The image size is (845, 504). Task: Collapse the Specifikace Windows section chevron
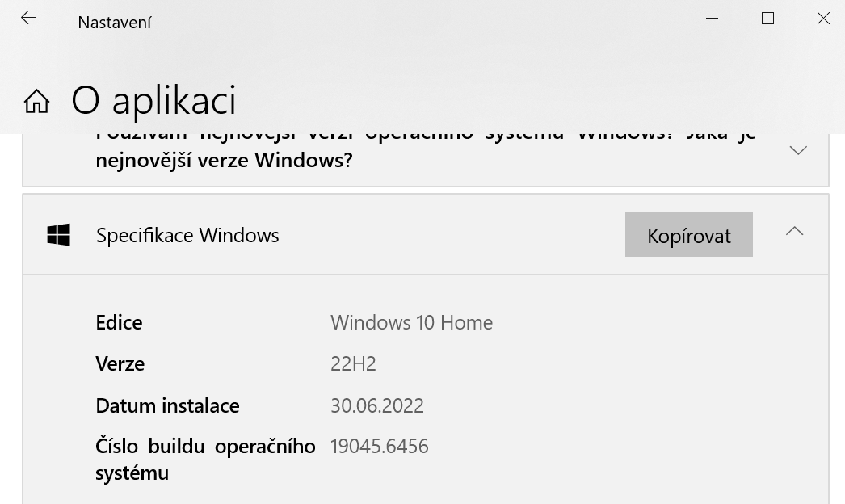tap(794, 232)
